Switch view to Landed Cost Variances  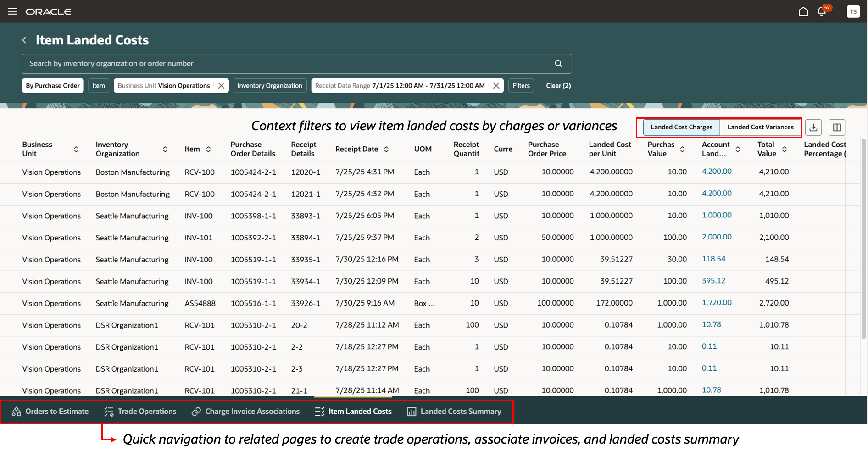[x=760, y=127]
